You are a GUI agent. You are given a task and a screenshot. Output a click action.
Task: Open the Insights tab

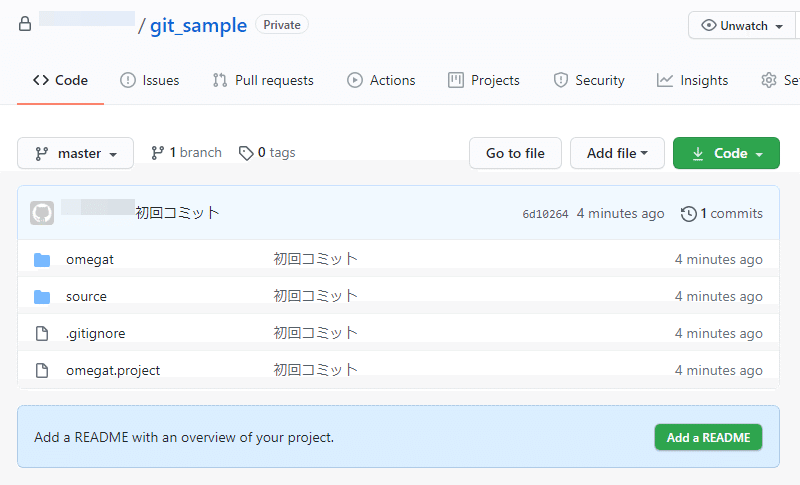692,80
